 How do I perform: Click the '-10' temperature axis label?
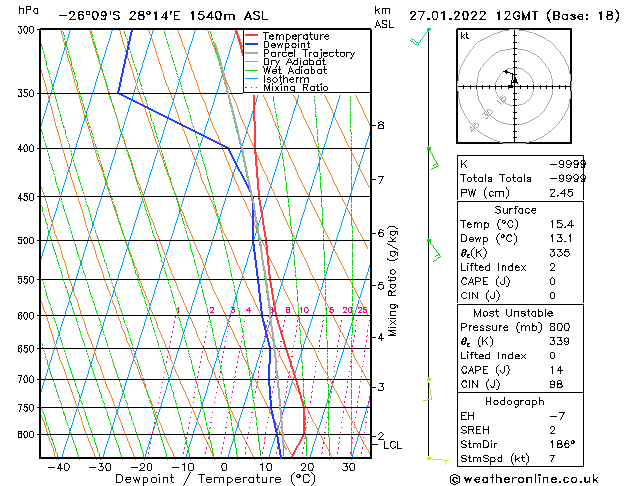click(183, 467)
